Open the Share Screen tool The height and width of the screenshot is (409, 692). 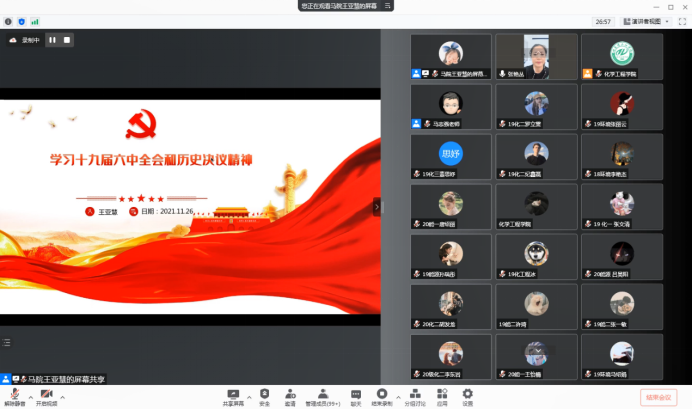[x=233, y=395]
